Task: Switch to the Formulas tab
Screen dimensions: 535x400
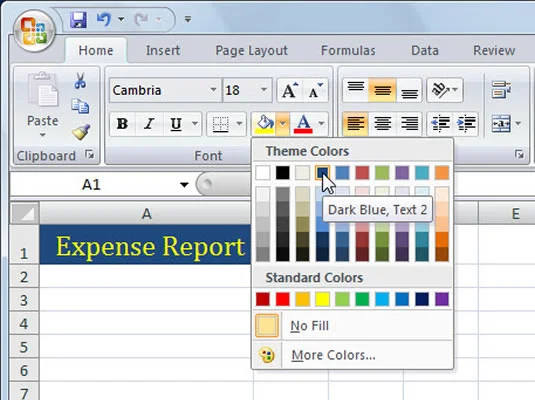Action: (348, 51)
